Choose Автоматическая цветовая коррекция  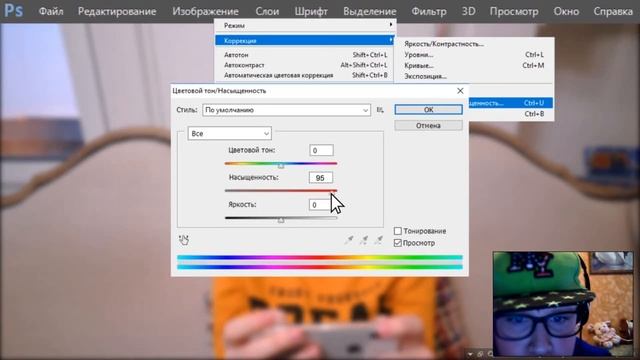point(304,75)
